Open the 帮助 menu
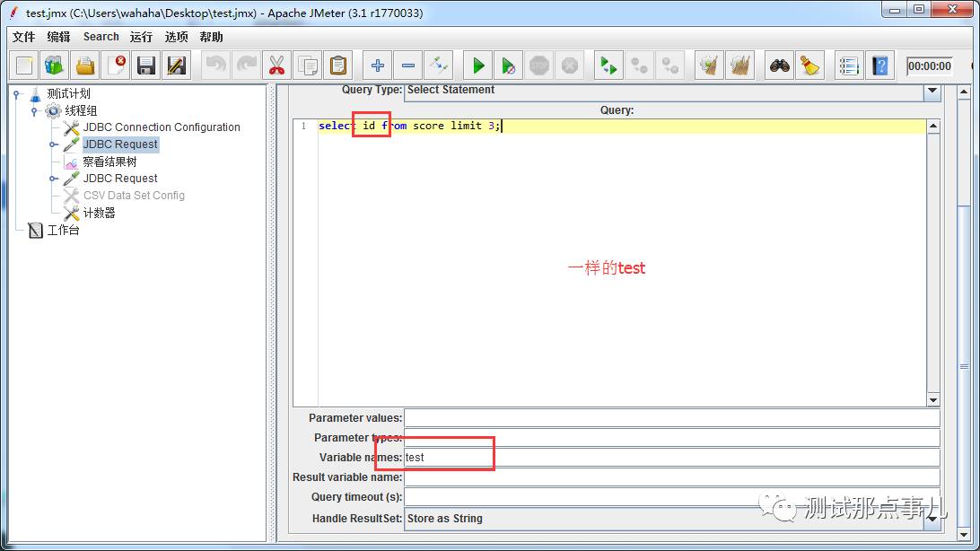980x551 pixels. point(211,37)
